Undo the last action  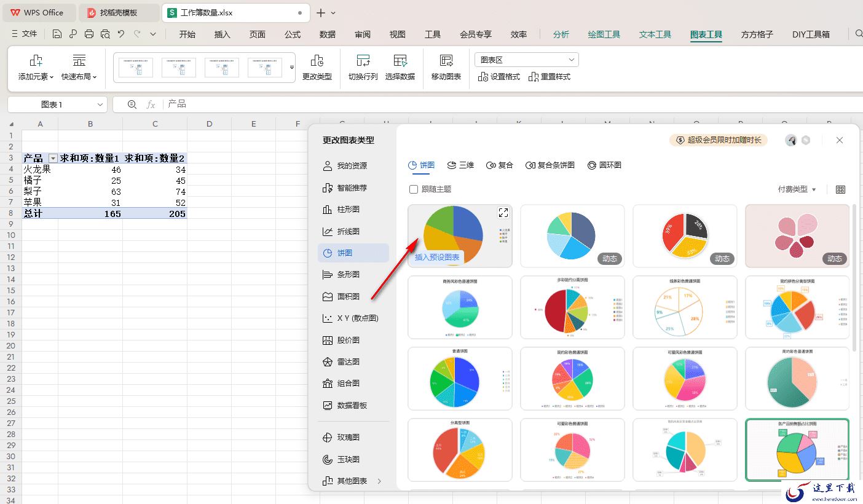121,34
